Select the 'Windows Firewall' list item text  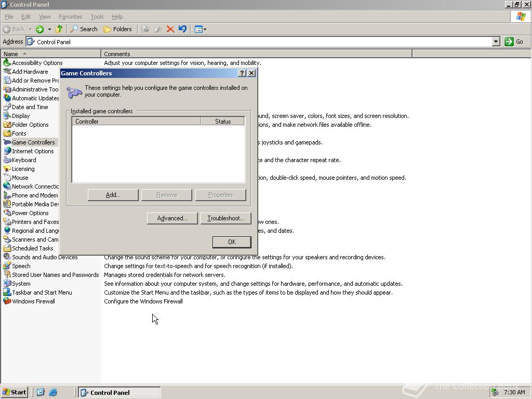[x=33, y=301]
